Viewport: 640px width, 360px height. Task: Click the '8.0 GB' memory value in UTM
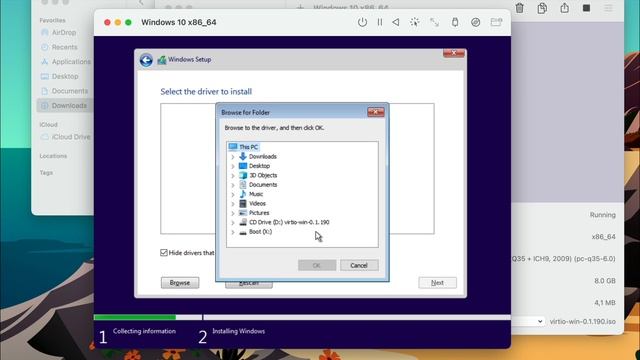[x=605, y=281]
